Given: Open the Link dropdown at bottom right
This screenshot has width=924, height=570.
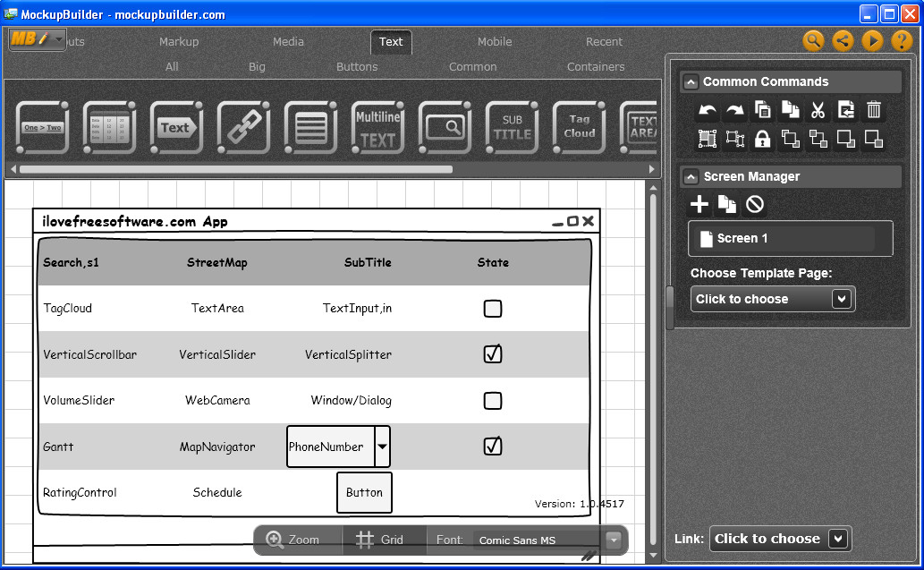Looking at the screenshot, I should (x=779, y=539).
